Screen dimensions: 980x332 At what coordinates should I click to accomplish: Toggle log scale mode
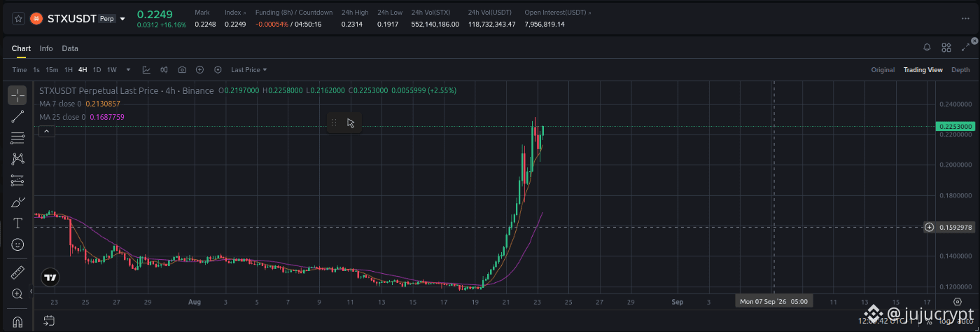click(944, 321)
